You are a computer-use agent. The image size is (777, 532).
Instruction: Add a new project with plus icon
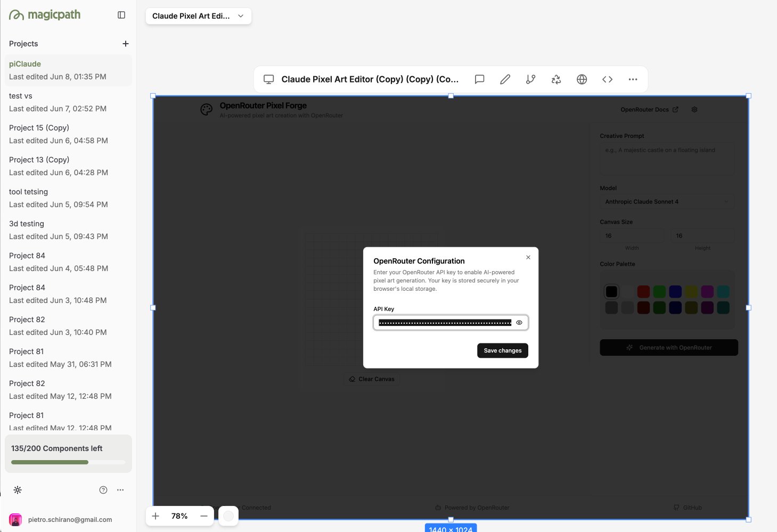click(126, 44)
